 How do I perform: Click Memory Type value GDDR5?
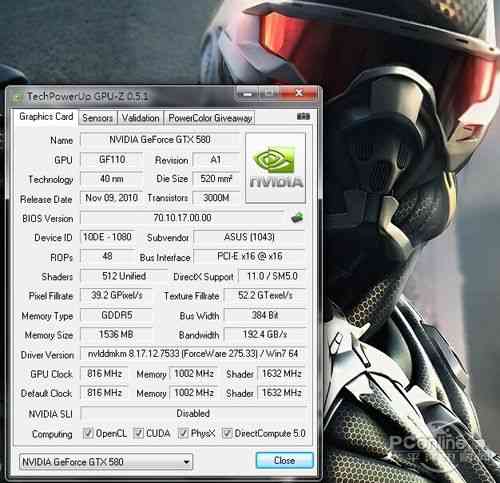click(x=117, y=315)
